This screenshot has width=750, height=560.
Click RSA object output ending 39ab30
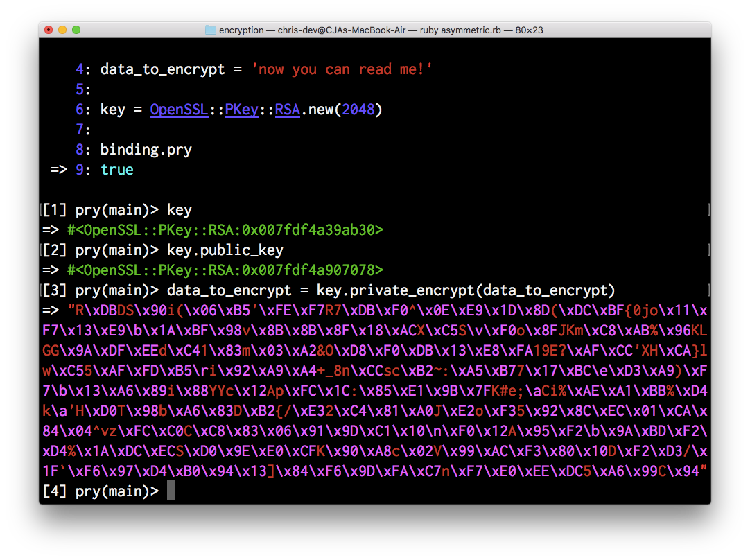pos(225,230)
